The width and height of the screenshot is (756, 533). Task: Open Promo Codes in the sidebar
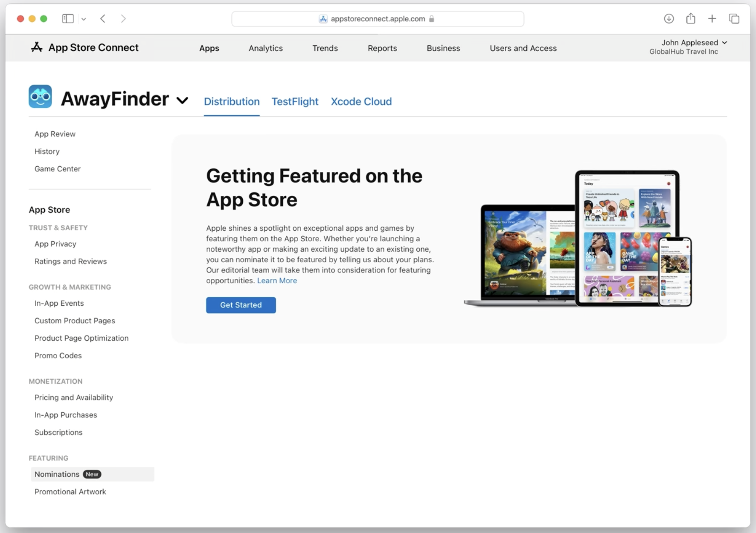tap(58, 356)
